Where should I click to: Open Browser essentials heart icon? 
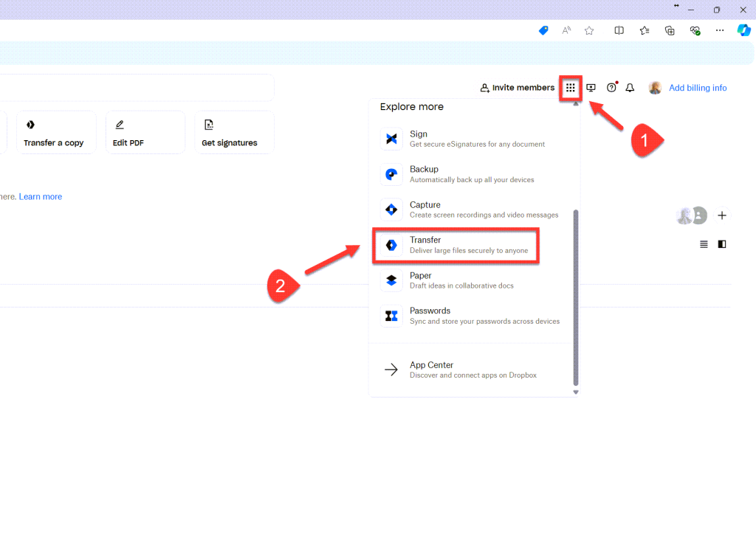[x=695, y=31]
